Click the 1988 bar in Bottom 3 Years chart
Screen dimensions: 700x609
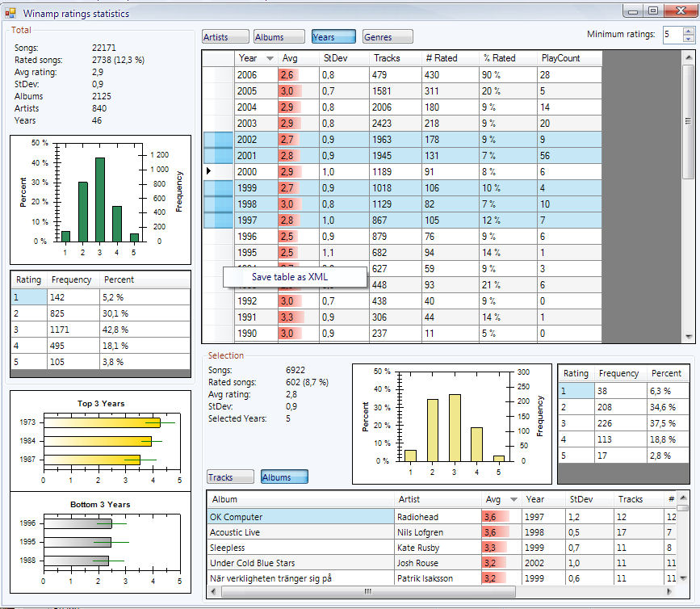click(x=77, y=561)
